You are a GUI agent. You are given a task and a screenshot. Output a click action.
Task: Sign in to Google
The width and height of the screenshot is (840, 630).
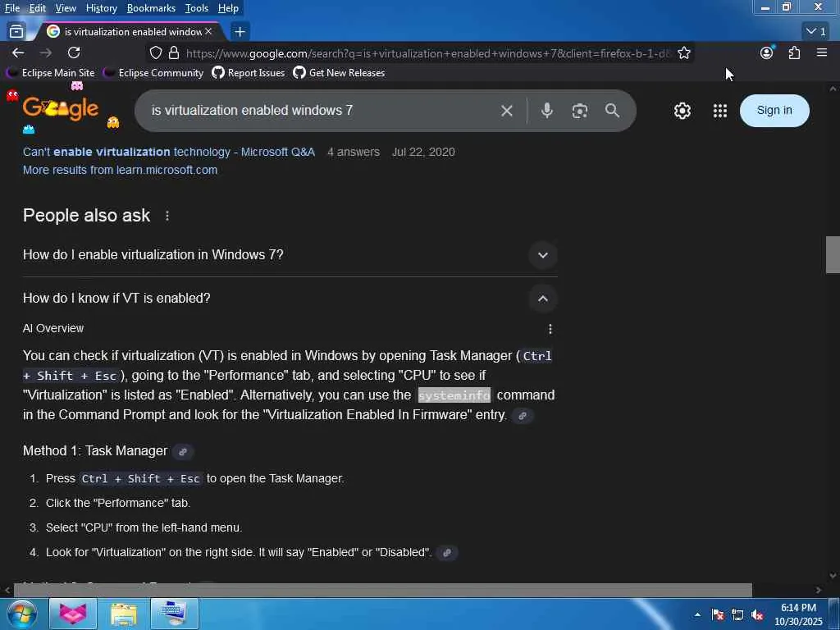pyautogui.click(x=774, y=111)
